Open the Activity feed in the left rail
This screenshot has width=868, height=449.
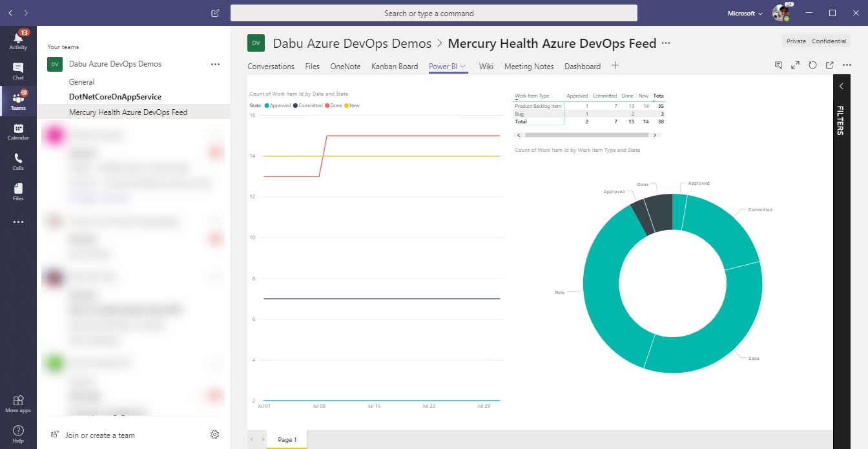coord(18,40)
